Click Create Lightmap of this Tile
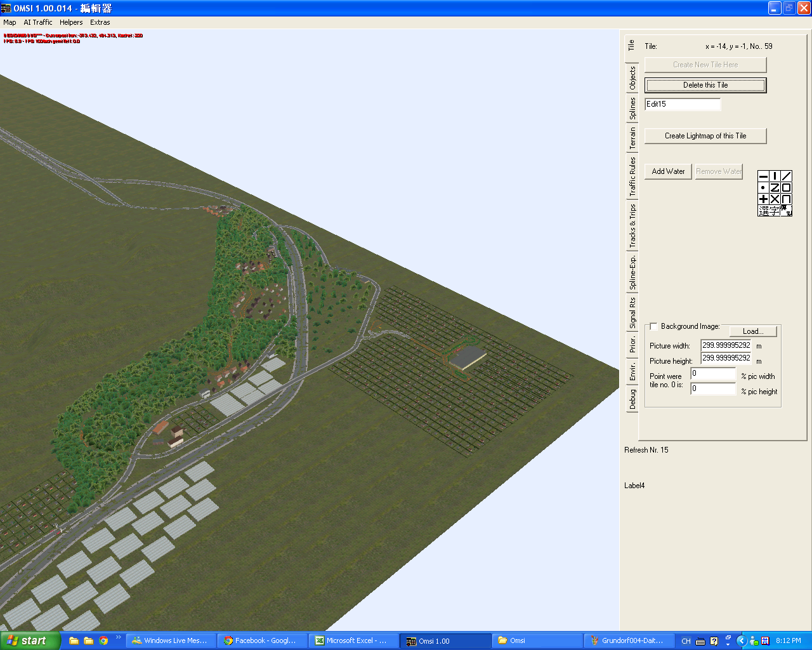This screenshot has height=650, width=812. [705, 136]
